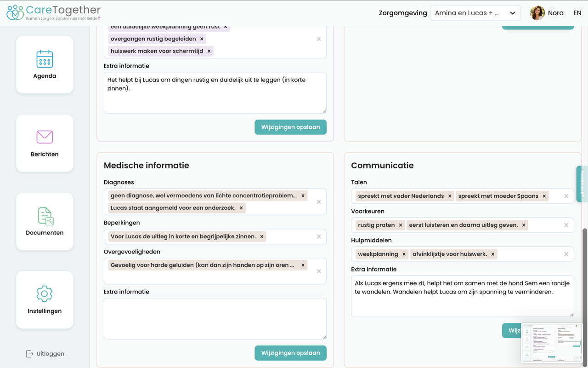This screenshot has width=588, height=368.
Task: Remove 'weekplanning' hulpmiddel tag
Action: [x=404, y=254]
